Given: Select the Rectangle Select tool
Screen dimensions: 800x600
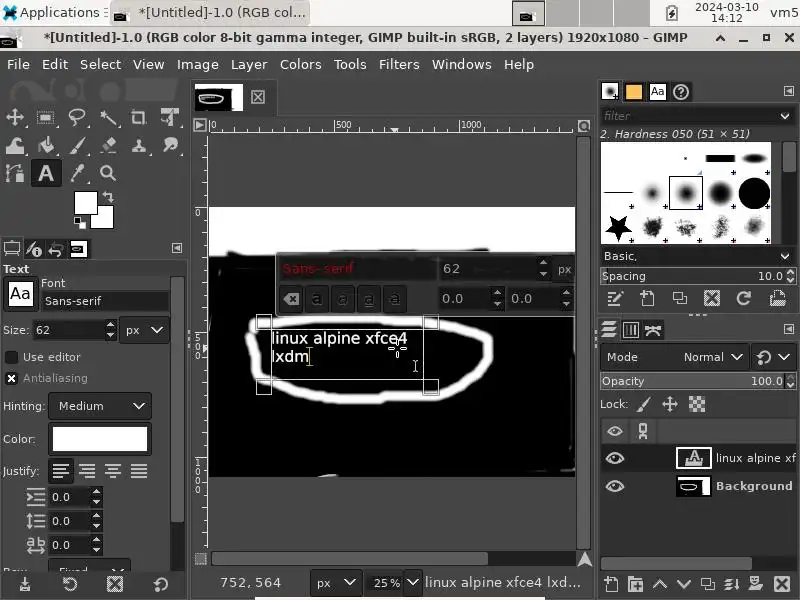Looking at the screenshot, I should pyautogui.click(x=46, y=118).
